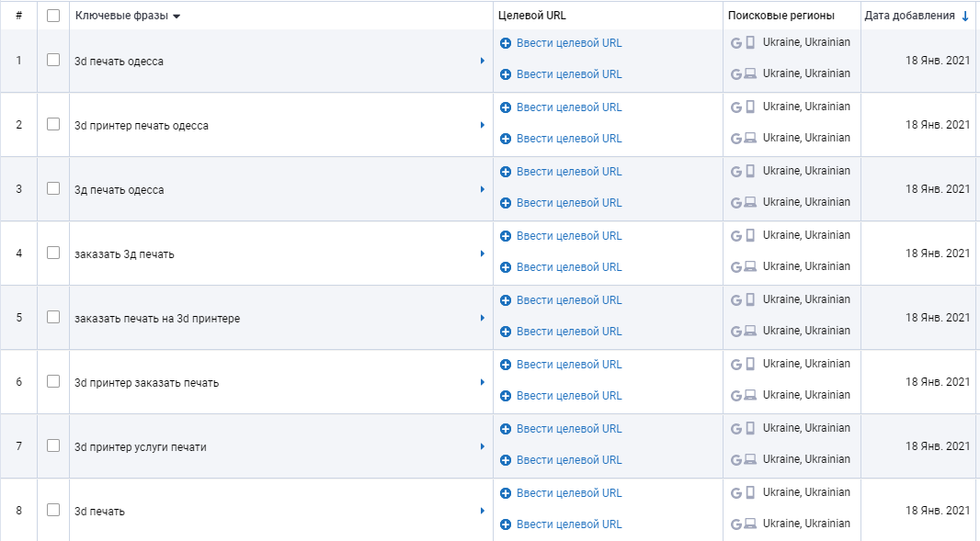Select the checkbox for 'заказать 3д печать'

coord(53,254)
